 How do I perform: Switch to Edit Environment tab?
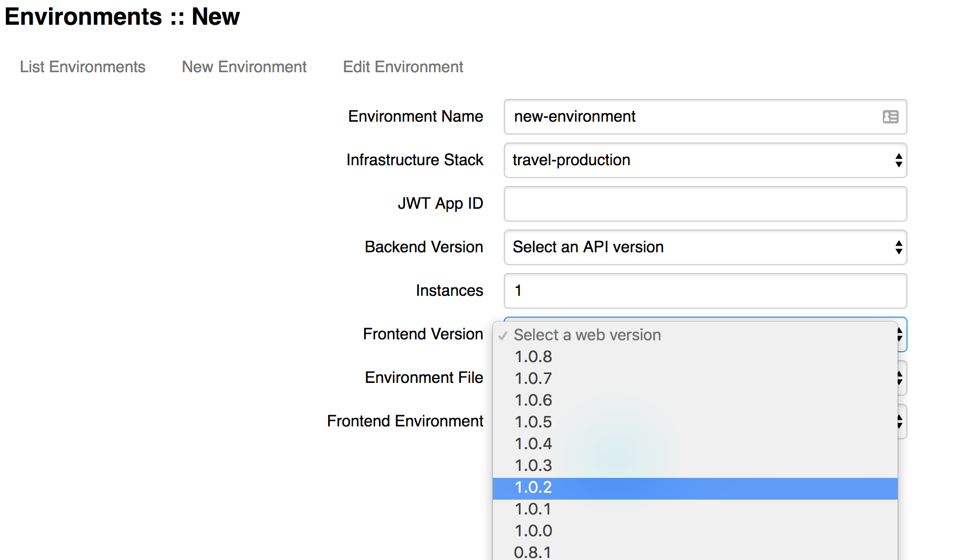click(x=403, y=67)
